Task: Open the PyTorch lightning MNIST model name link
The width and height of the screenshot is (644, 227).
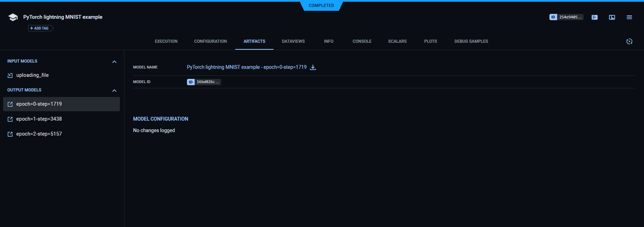Action: pyautogui.click(x=246, y=67)
